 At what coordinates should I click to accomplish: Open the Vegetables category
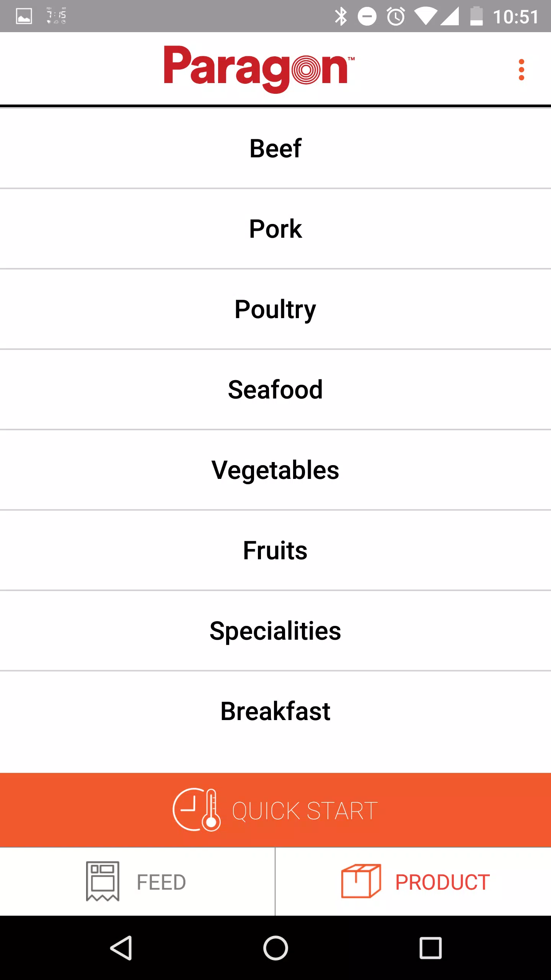(x=275, y=470)
